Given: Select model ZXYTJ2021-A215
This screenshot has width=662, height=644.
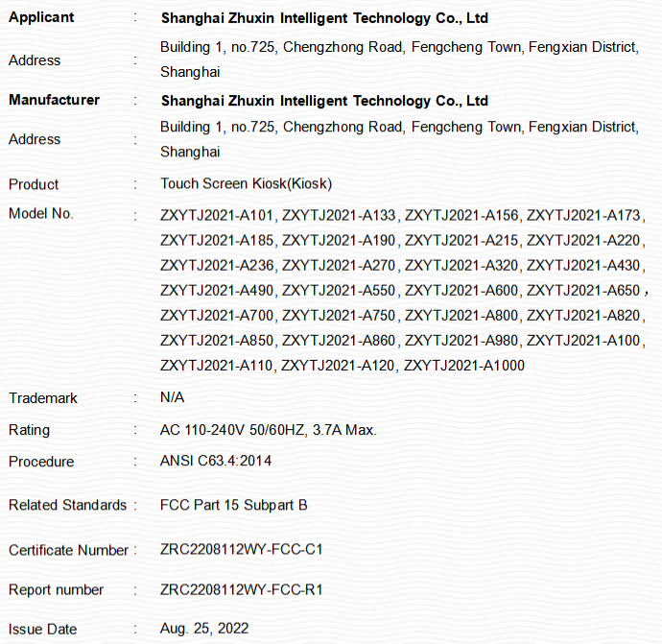Looking at the screenshot, I should coord(461,240).
